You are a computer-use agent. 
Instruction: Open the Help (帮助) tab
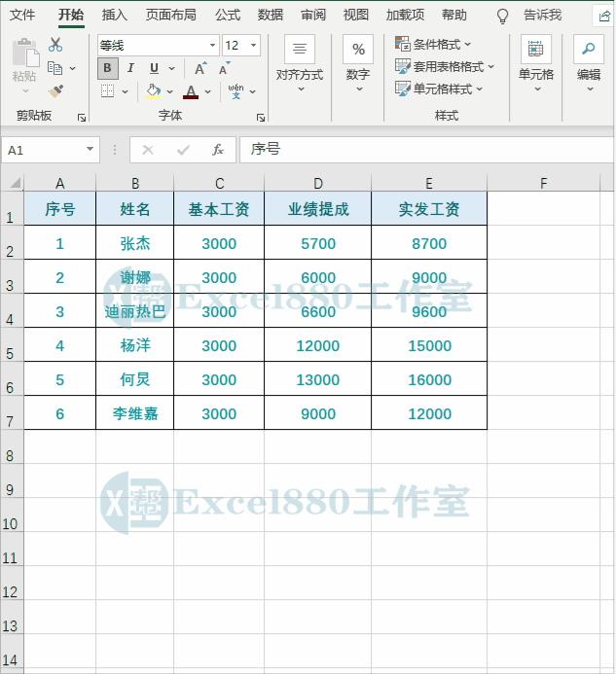(x=454, y=15)
